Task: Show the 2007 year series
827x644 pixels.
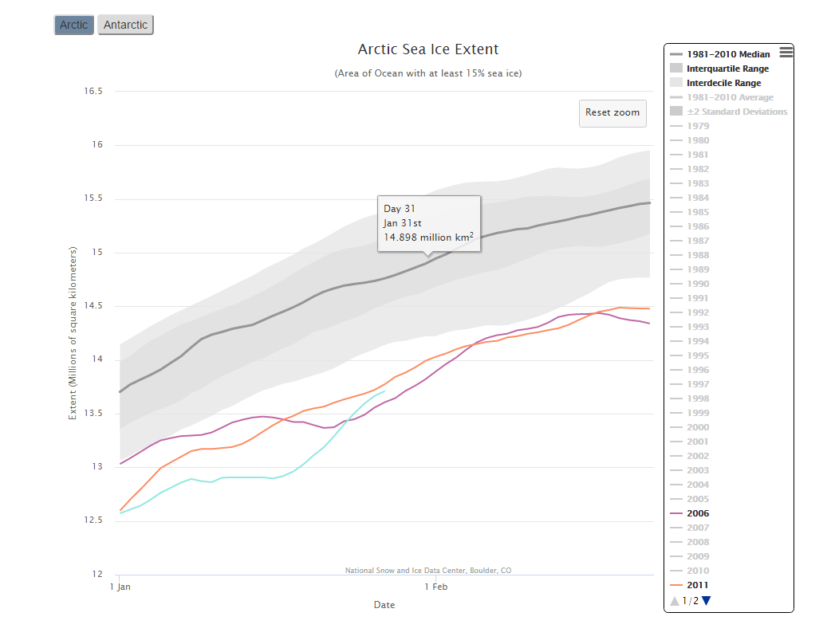Action: point(697,528)
